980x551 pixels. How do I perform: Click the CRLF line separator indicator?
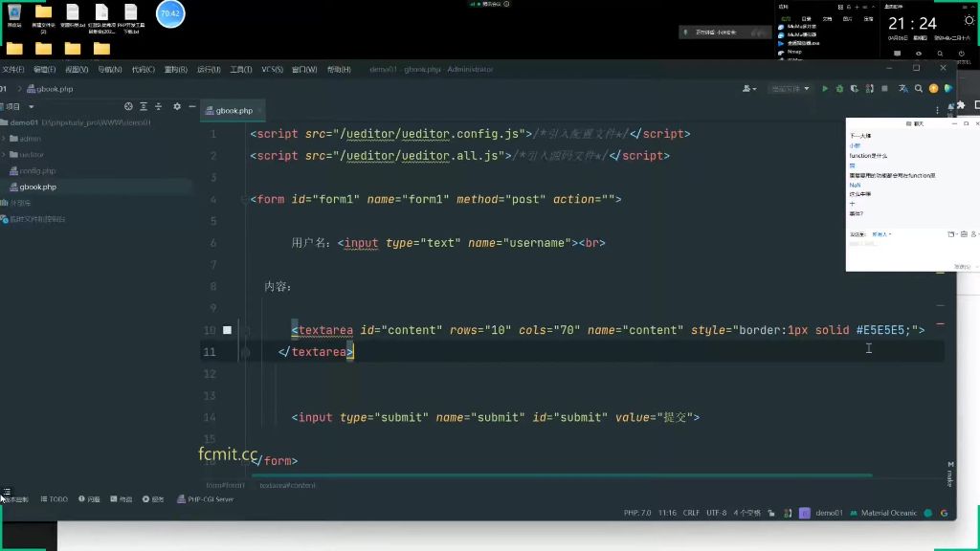pyautogui.click(x=691, y=513)
